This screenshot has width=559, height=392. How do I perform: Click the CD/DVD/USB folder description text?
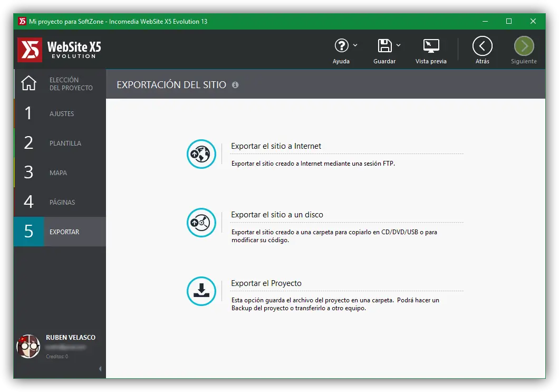tap(334, 236)
